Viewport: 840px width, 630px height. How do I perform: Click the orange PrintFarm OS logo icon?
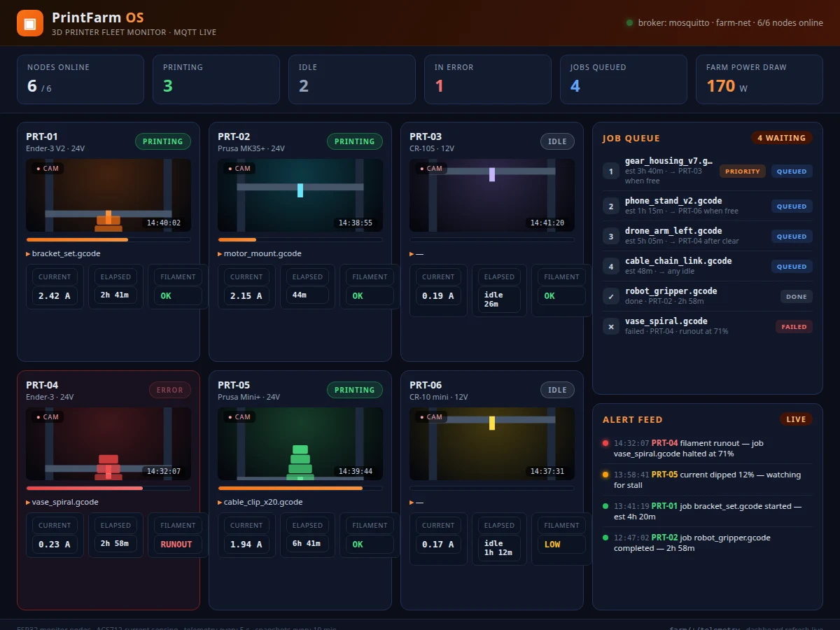pyautogui.click(x=30, y=23)
